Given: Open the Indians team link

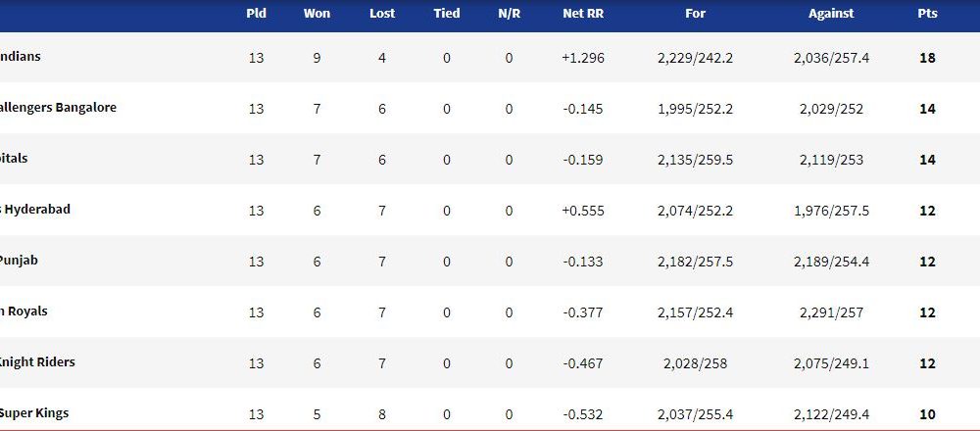Looking at the screenshot, I should point(20,56).
